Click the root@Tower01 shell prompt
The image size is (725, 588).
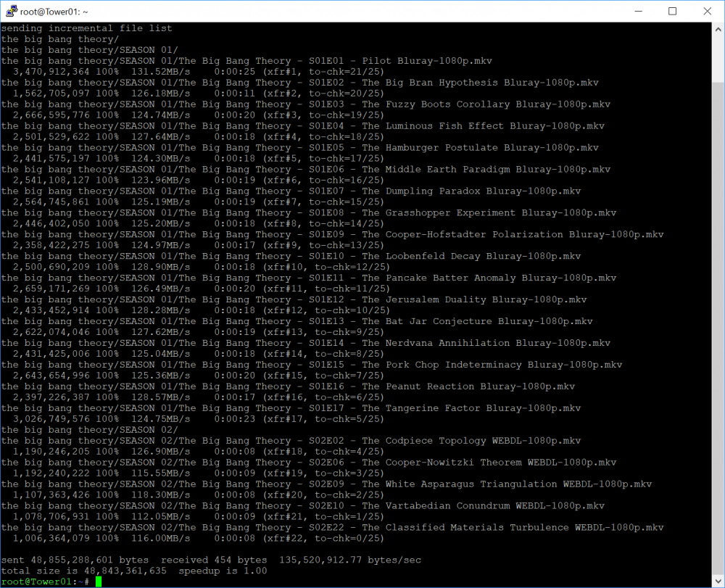tap(45, 582)
